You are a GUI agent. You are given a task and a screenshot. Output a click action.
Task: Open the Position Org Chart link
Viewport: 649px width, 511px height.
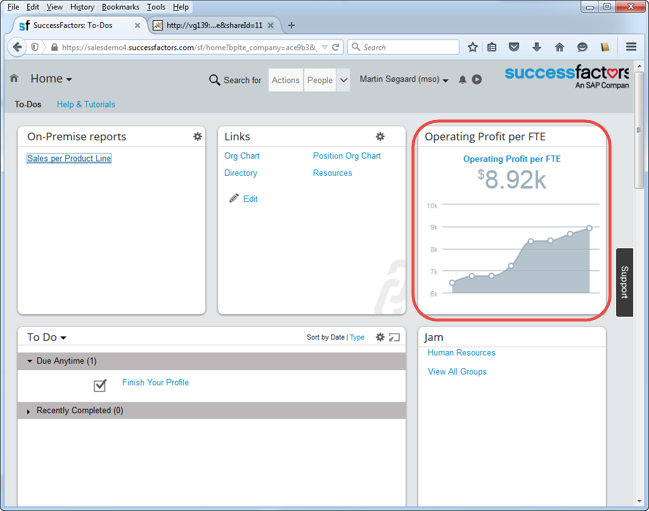pyautogui.click(x=346, y=156)
